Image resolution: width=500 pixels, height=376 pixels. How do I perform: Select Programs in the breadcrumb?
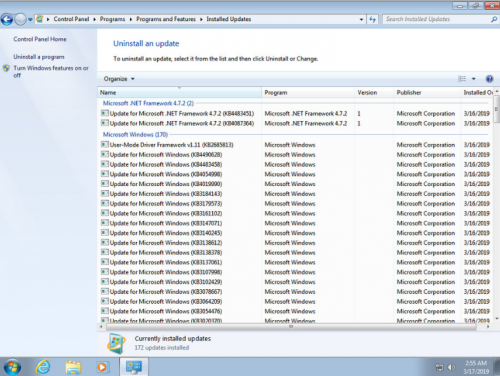click(x=112, y=19)
